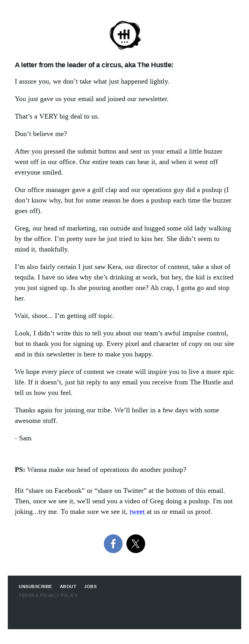Open the UNSUBSCRIBE link in the footer
The height and width of the screenshot is (644, 249).
pos(35,587)
